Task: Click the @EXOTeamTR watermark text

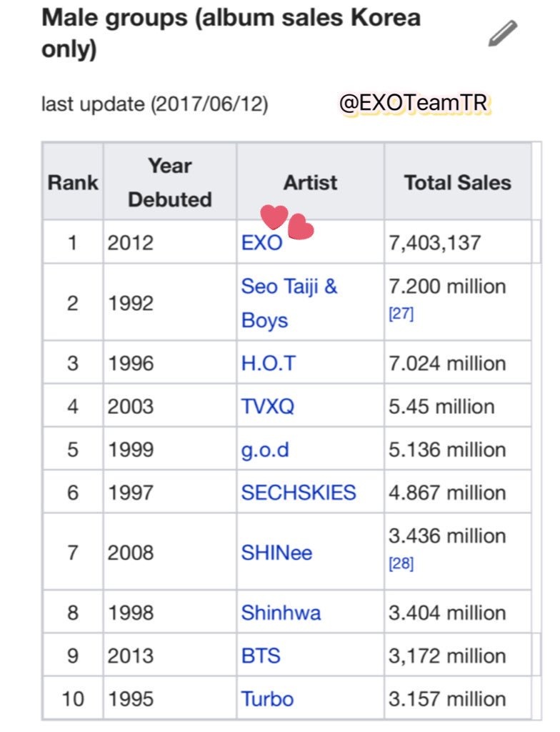Action: pos(414,104)
